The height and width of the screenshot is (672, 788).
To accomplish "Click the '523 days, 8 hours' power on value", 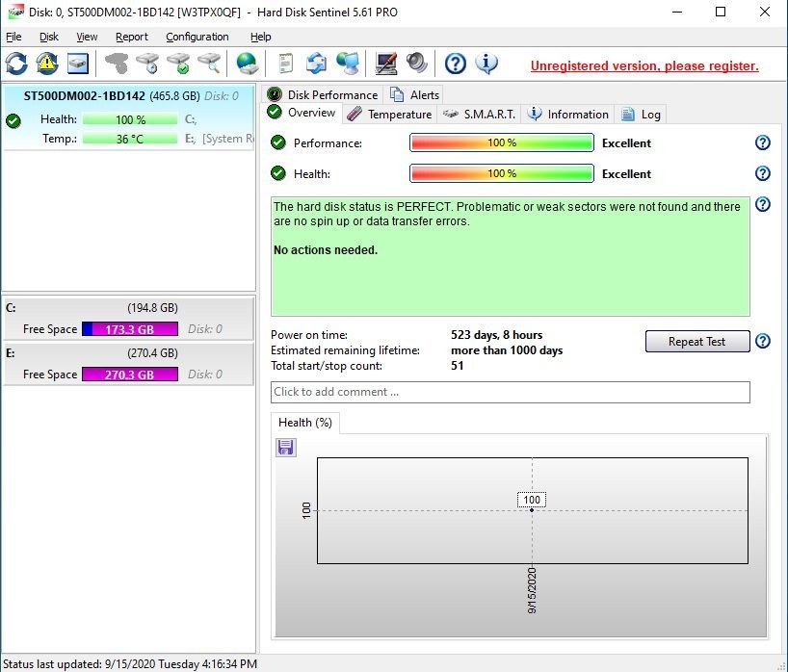I will point(496,335).
